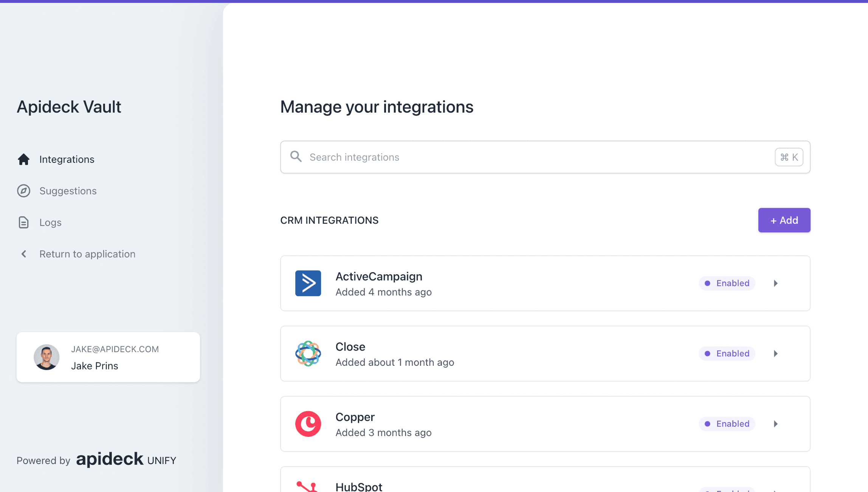This screenshot has height=492, width=868.
Task: Expand the Copper row arrow
Action: (775, 424)
